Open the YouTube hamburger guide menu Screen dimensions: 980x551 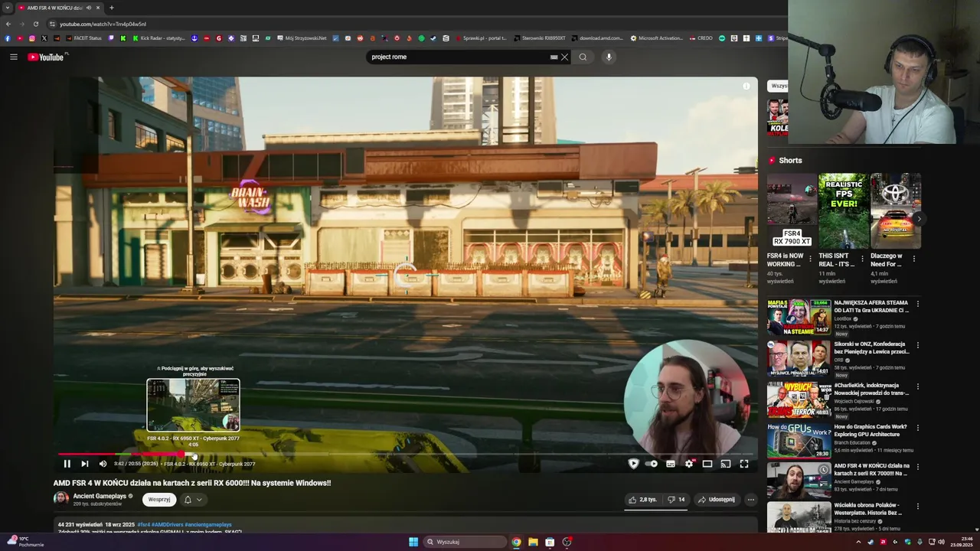coord(13,57)
